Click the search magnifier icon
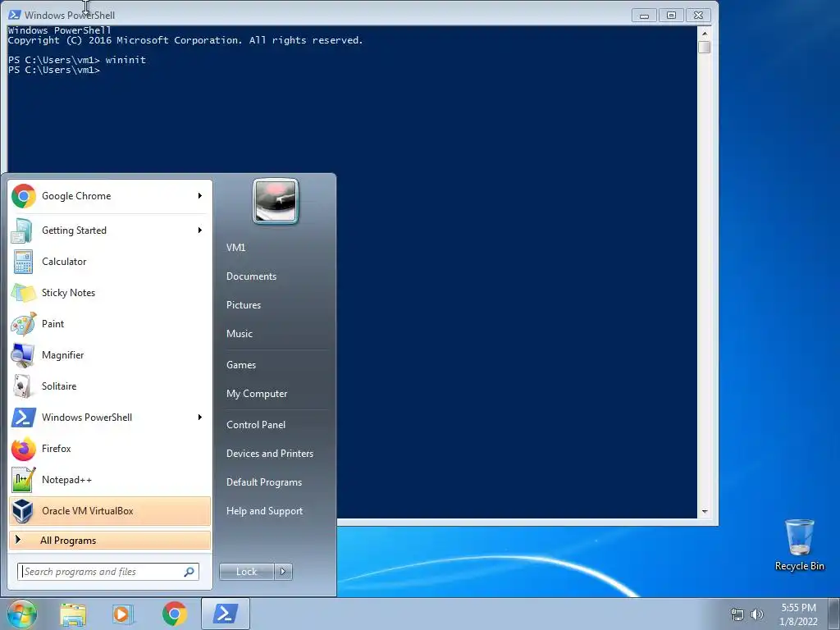Screen dimensions: 840x630 189,572
